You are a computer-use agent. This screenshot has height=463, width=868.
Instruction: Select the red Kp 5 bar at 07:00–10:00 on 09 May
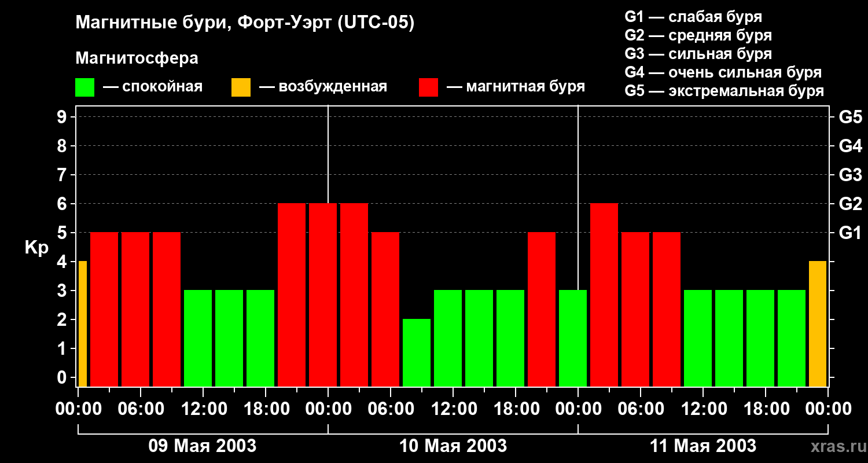[167, 310]
